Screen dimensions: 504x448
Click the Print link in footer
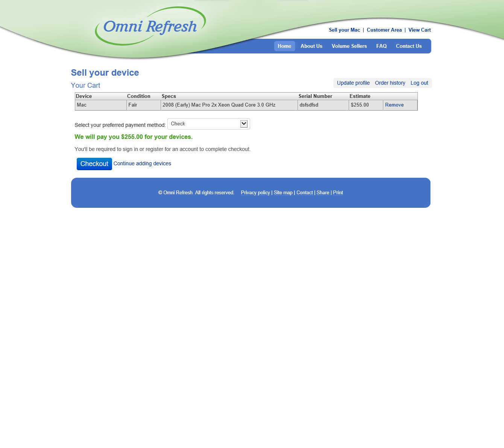pos(338,193)
